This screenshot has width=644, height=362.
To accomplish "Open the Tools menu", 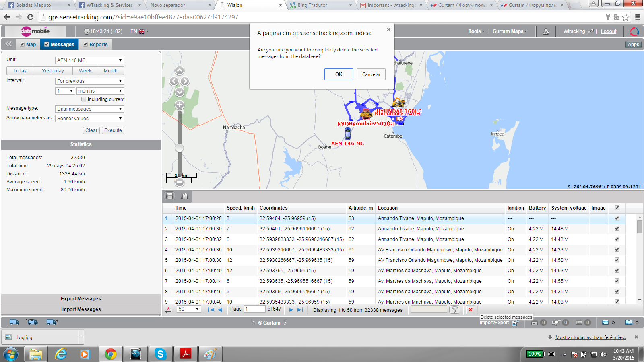I will coord(476,31).
